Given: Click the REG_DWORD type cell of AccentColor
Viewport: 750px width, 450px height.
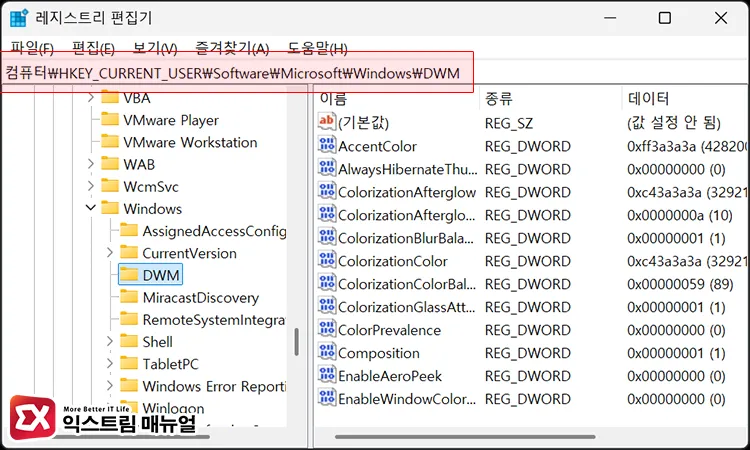Looking at the screenshot, I should (528, 146).
